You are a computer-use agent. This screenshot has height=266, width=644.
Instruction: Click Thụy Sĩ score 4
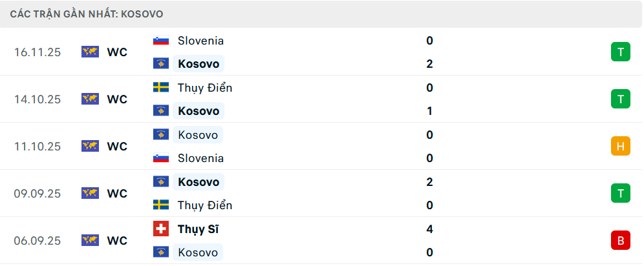tap(429, 229)
